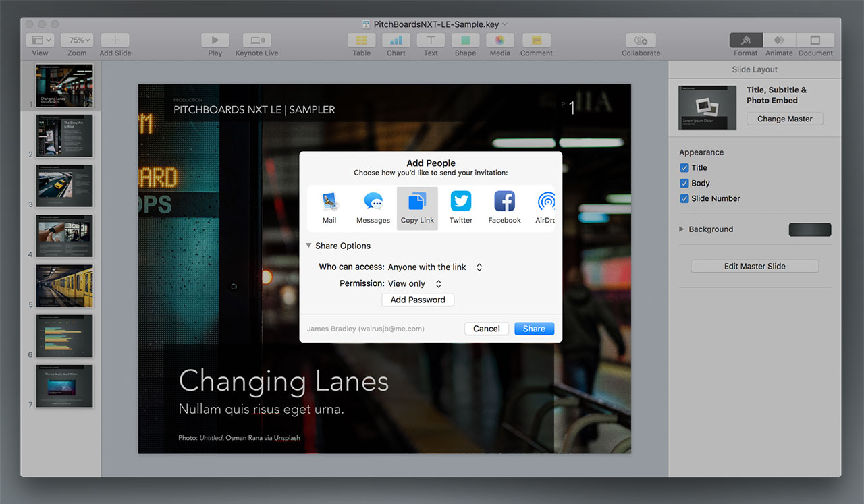Switch to the Animate inspector tab
The height and width of the screenshot is (504, 864).
point(779,40)
